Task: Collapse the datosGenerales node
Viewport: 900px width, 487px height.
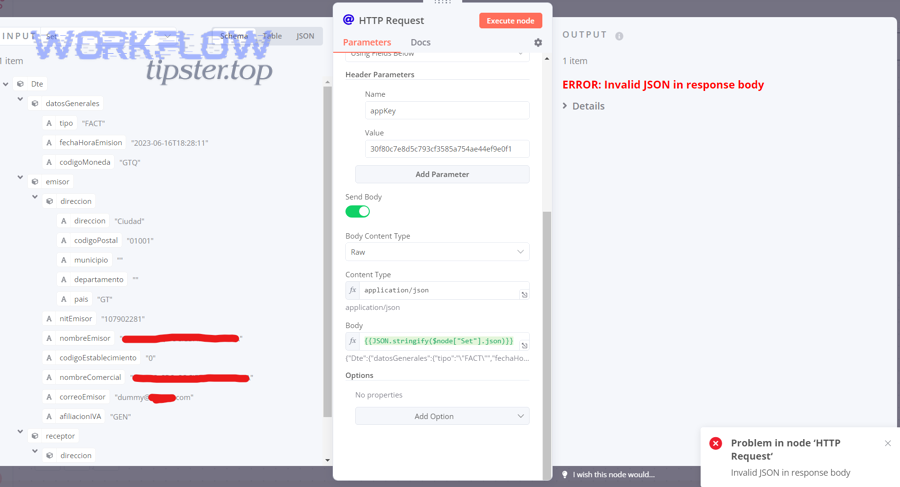Action: [x=20, y=99]
